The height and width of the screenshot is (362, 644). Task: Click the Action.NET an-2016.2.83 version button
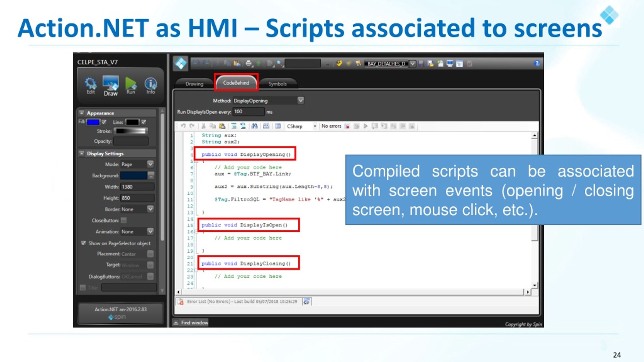point(121,313)
